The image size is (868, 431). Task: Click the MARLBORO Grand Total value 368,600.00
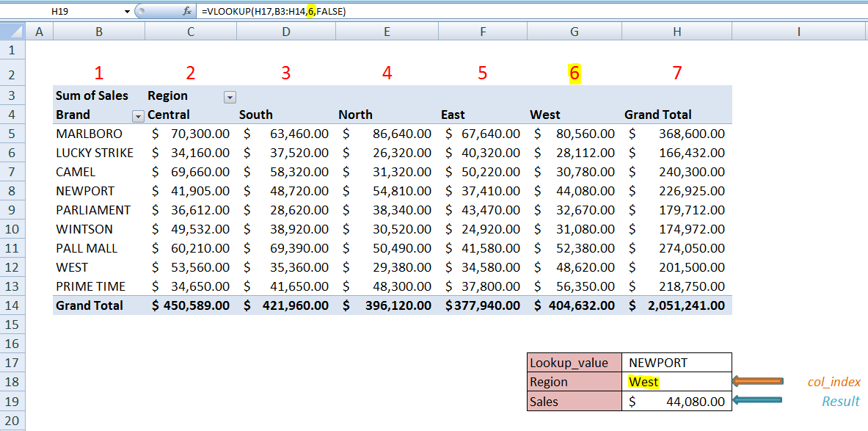tap(677, 134)
